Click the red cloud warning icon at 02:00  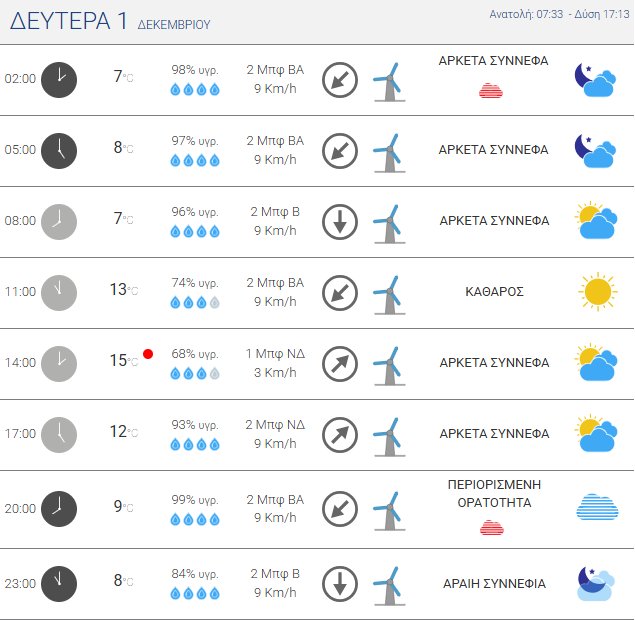click(492, 91)
